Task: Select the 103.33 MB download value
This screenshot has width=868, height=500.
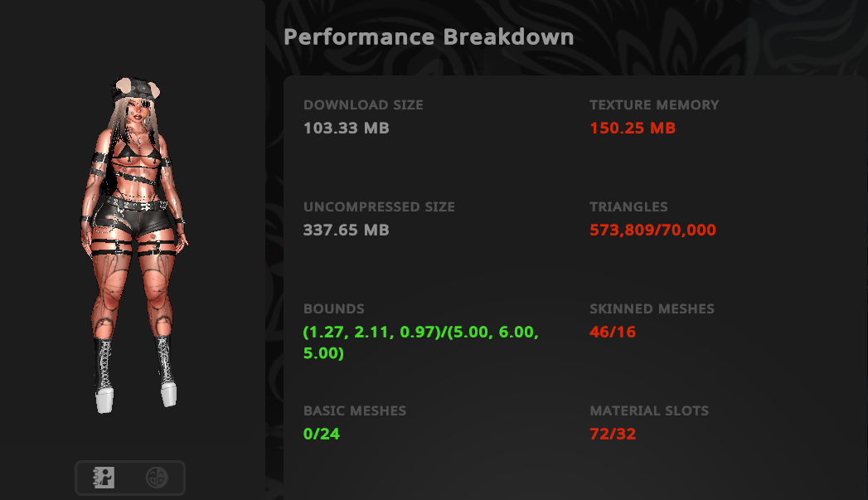Action: tap(347, 128)
